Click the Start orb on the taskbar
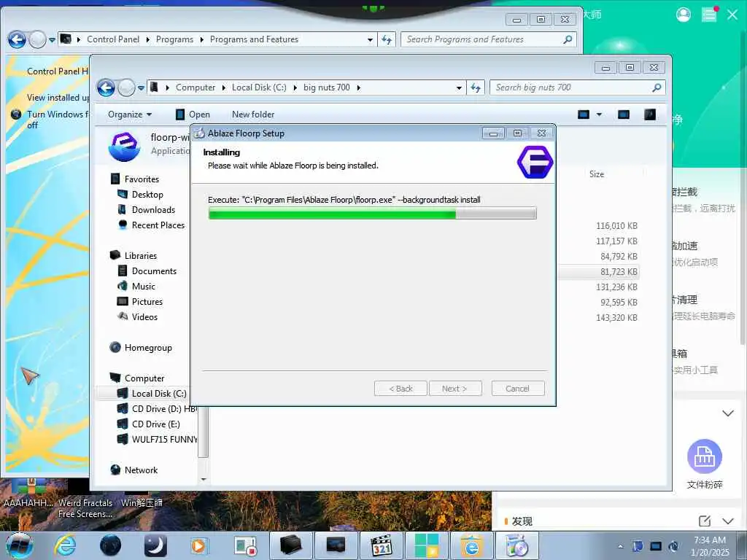747x560 pixels. click(20, 545)
